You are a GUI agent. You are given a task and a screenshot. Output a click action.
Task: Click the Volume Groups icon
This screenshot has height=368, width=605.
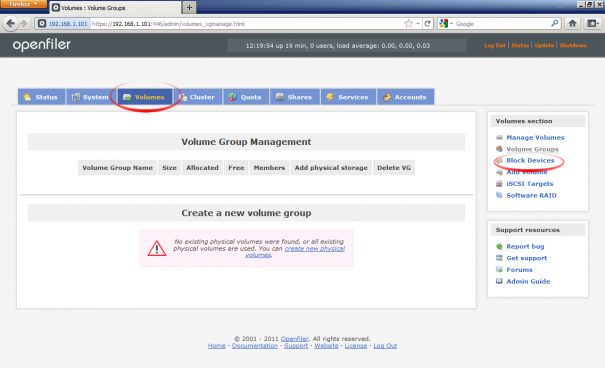tap(499, 149)
